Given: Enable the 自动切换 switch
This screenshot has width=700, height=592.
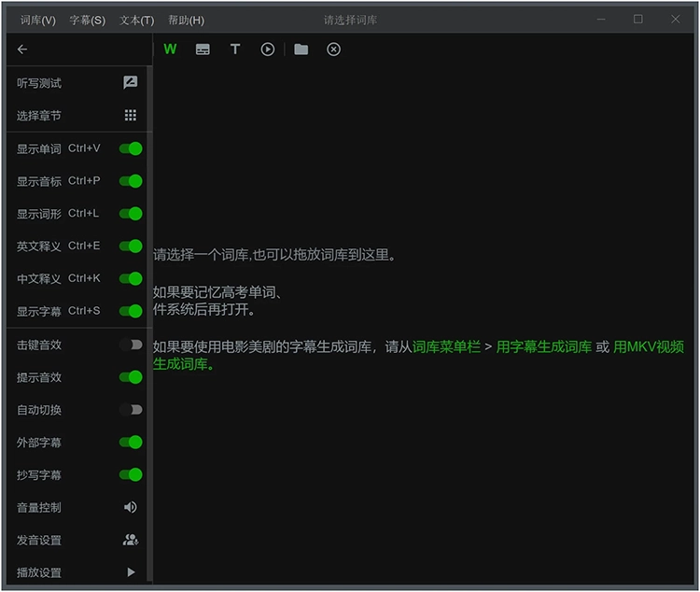Looking at the screenshot, I should tap(131, 410).
